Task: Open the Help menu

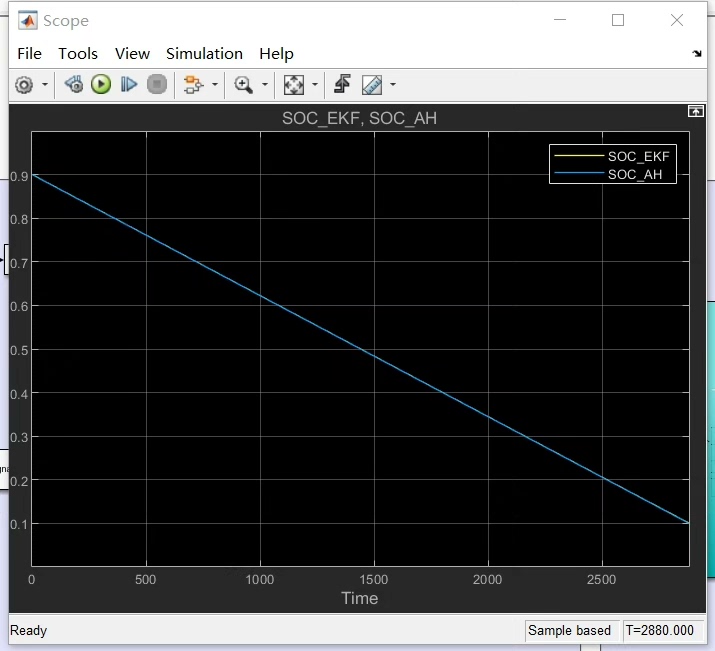Action: 276,54
